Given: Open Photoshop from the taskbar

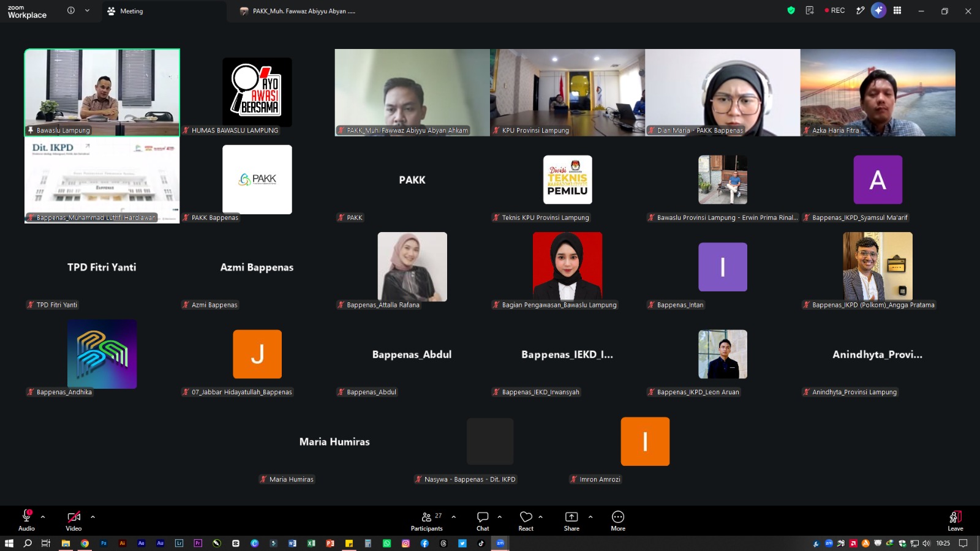Looking at the screenshot, I should 104,543.
